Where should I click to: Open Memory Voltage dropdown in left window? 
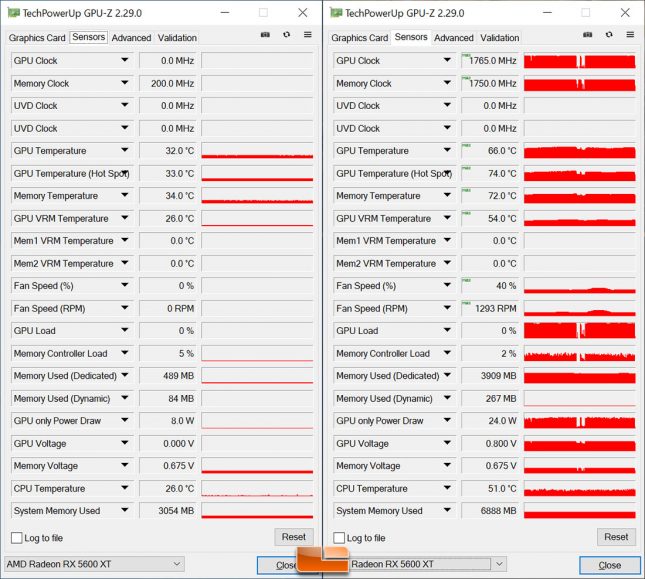pos(125,466)
